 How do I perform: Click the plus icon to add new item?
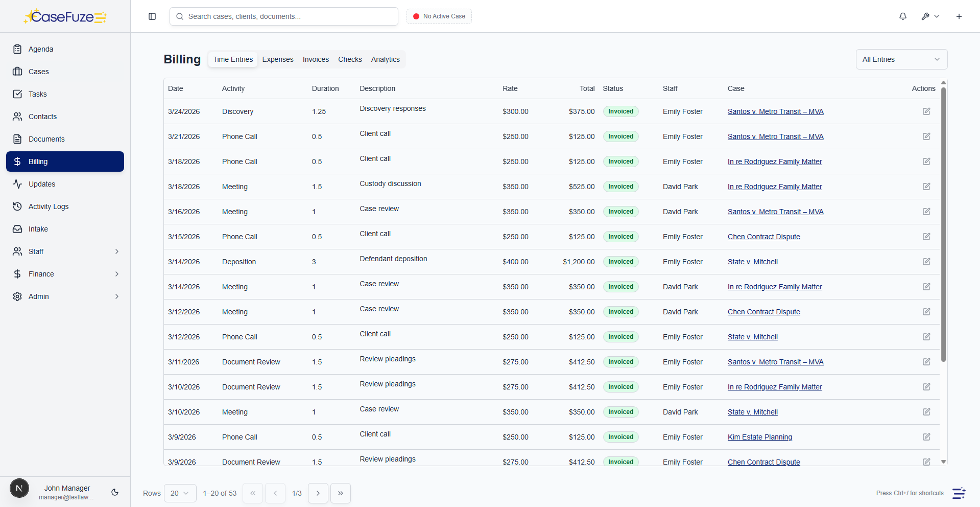[x=959, y=16]
